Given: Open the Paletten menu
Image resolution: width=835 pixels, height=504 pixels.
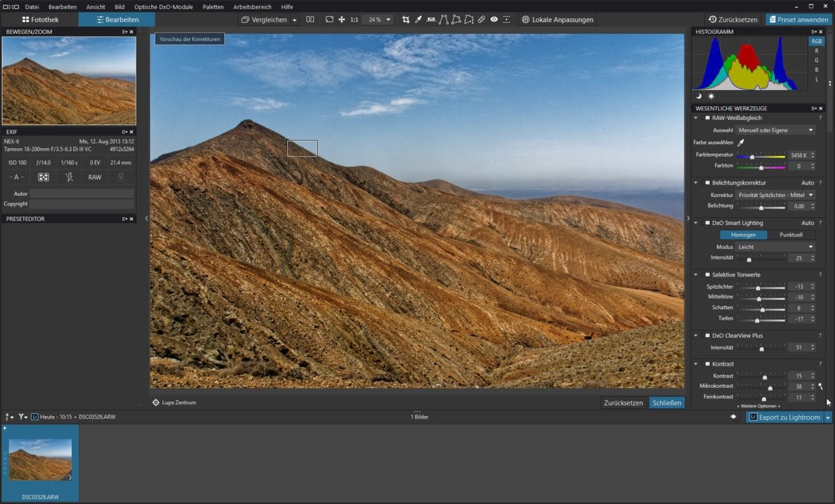Looking at the screenshot, I should [213, 7].
